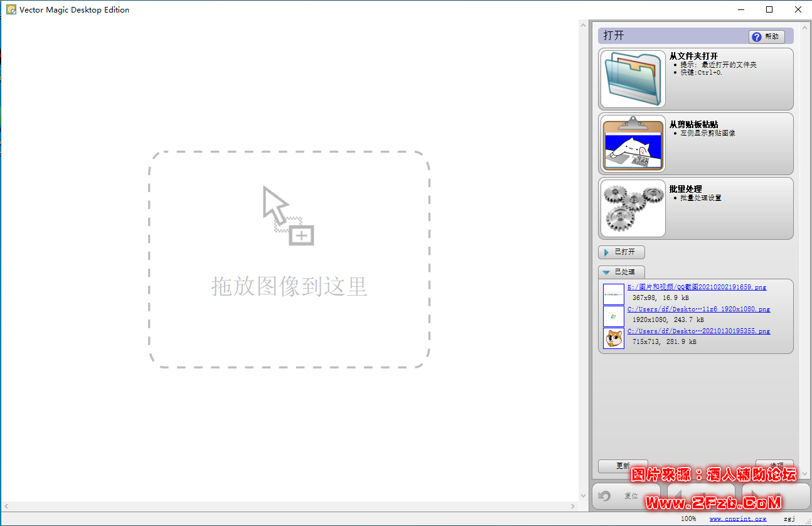Image resolution: width=812 pixels, height=526 pixels.
Task: Click the 100% zoom level indicator
Action: click(x=688, y=518)
